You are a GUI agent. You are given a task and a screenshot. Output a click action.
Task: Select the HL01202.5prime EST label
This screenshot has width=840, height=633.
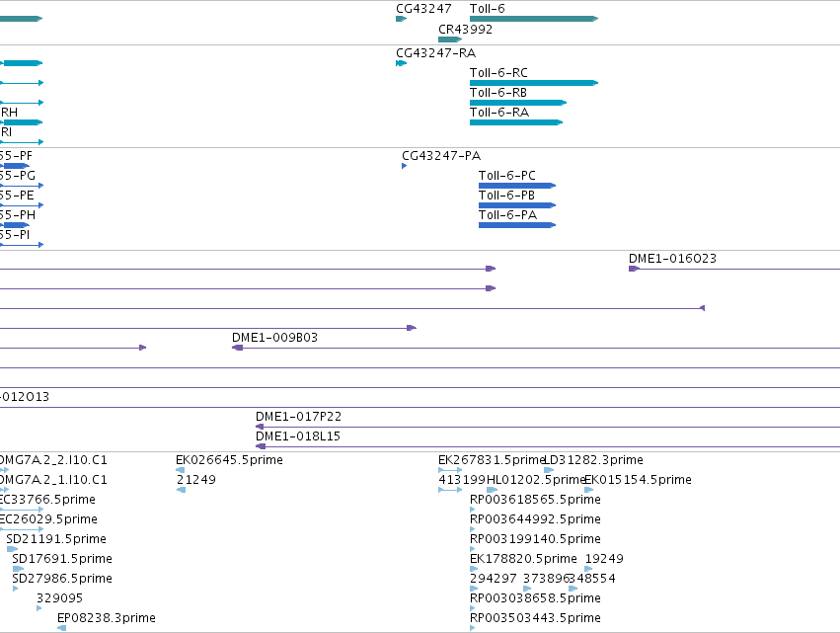click(x=535, y=480)
